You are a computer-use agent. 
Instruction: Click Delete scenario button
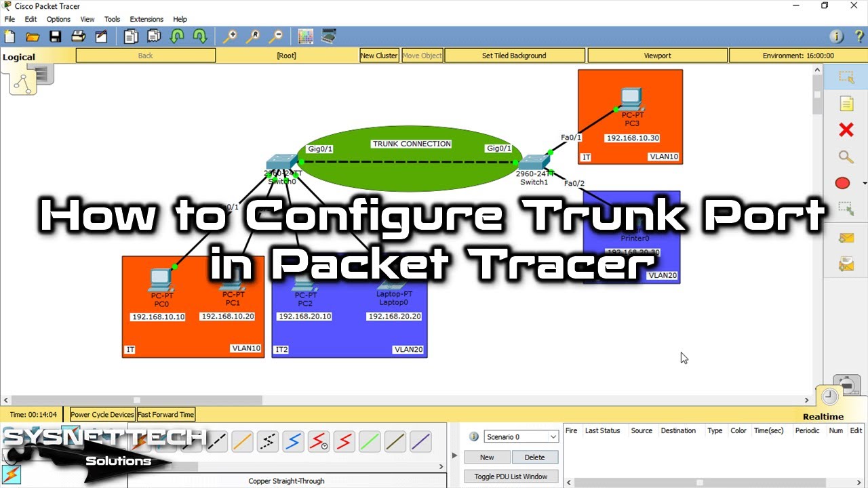coord(534,457)
